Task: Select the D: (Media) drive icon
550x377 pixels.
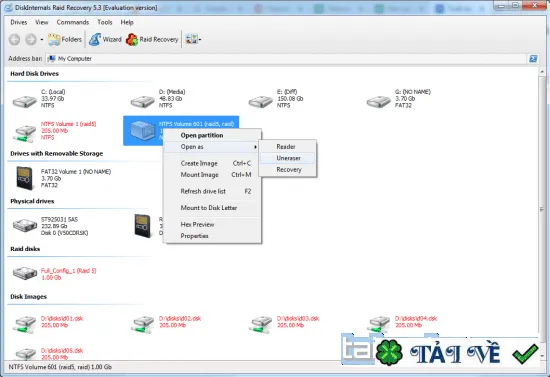Action: (x=142, y=101)
